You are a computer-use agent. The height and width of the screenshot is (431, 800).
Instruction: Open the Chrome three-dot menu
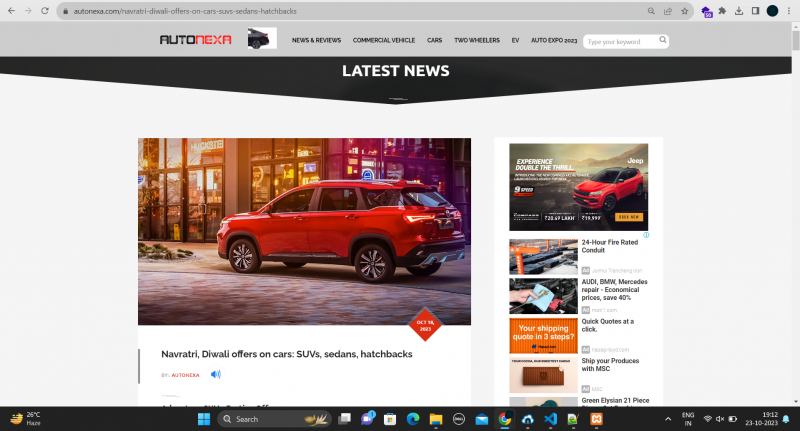[x=789, y=11]
